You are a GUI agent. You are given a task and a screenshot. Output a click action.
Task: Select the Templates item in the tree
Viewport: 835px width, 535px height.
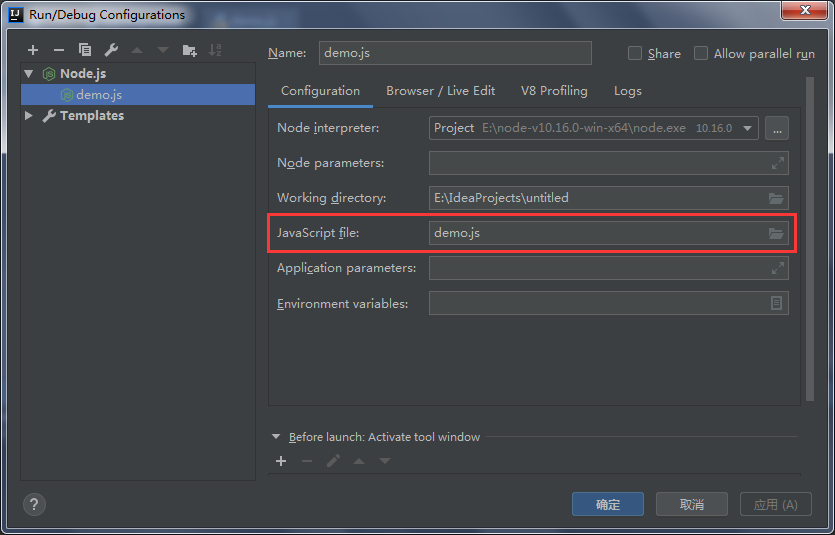[x=92, y=116]
